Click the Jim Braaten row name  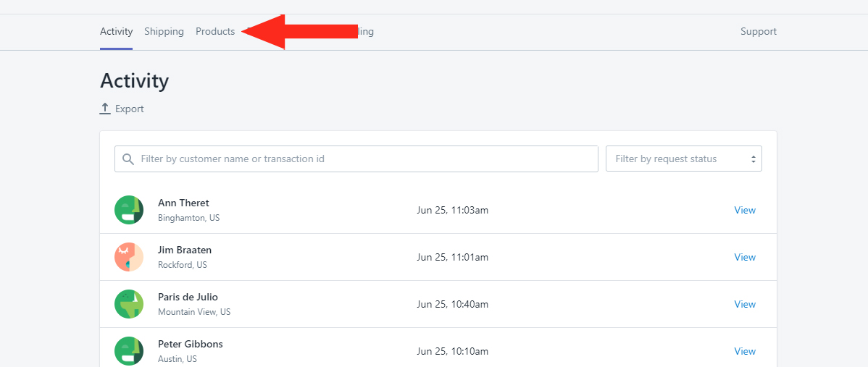(x=184, y=250)
